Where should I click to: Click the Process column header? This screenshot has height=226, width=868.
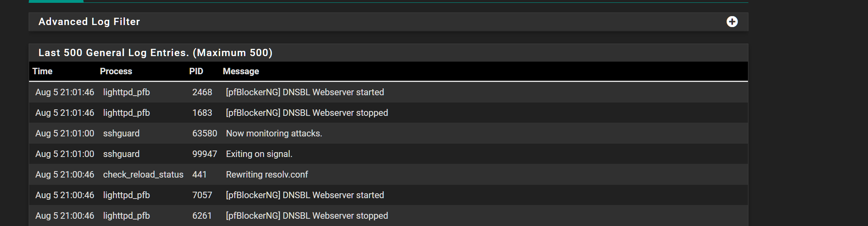coord(116,71)
